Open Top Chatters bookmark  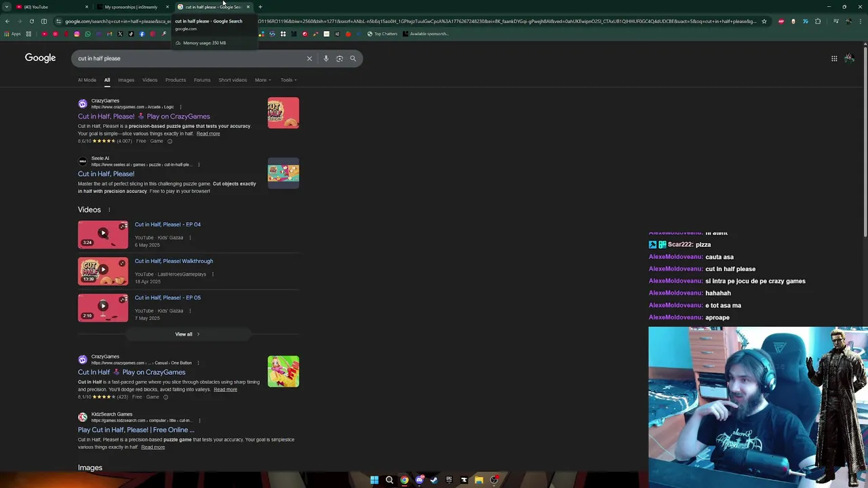[382, 34]
